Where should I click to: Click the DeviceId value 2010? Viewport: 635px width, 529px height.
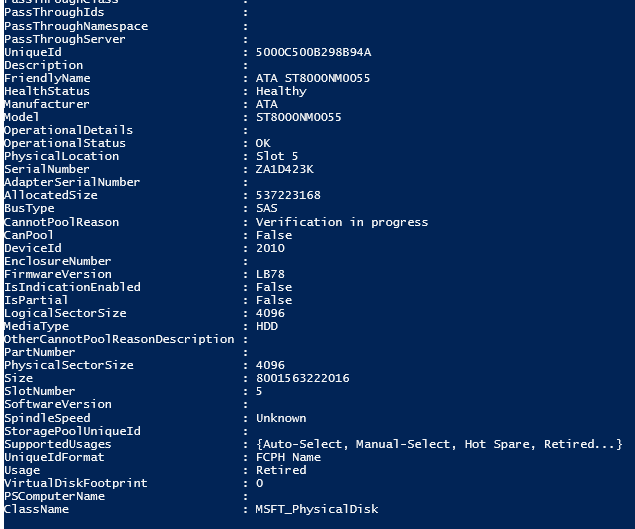tap(270, 248)
